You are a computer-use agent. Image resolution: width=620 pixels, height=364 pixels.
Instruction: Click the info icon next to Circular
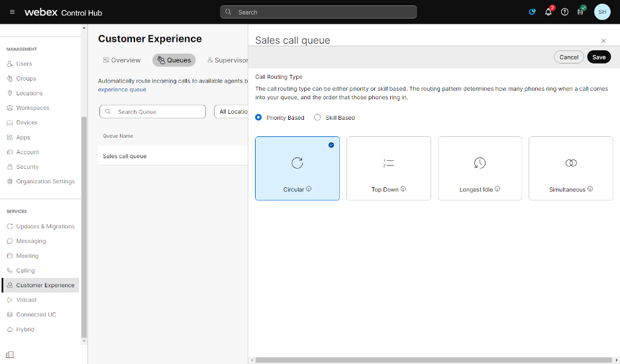[309, 189]
